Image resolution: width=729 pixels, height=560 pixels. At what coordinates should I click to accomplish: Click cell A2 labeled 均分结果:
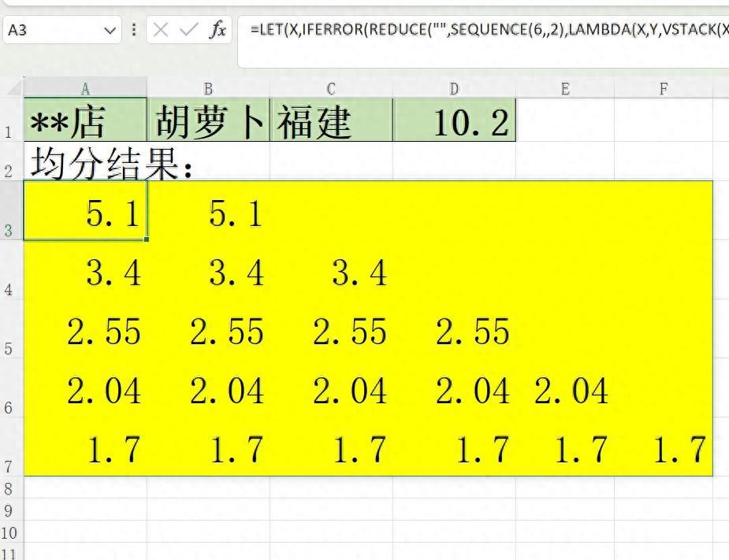point(86,161)
